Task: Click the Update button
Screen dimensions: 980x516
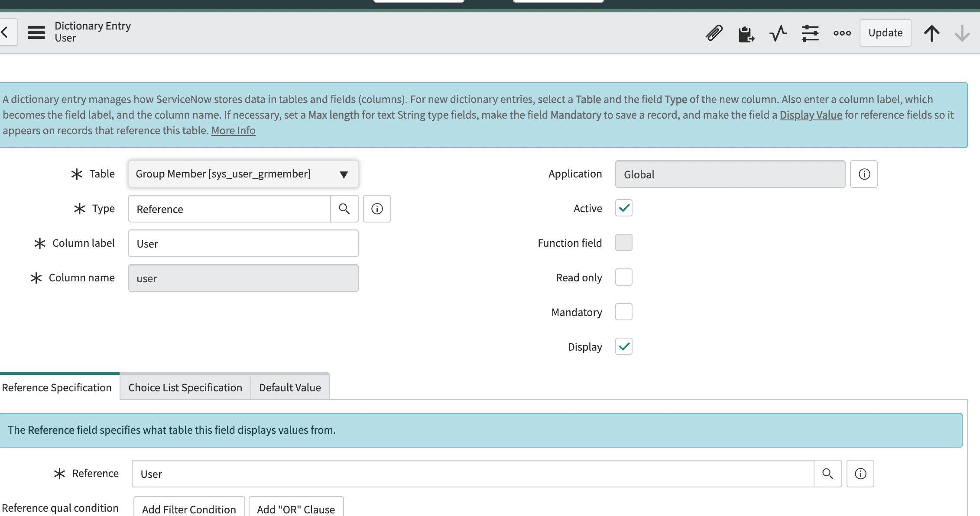Action: (x=885, y=32)
